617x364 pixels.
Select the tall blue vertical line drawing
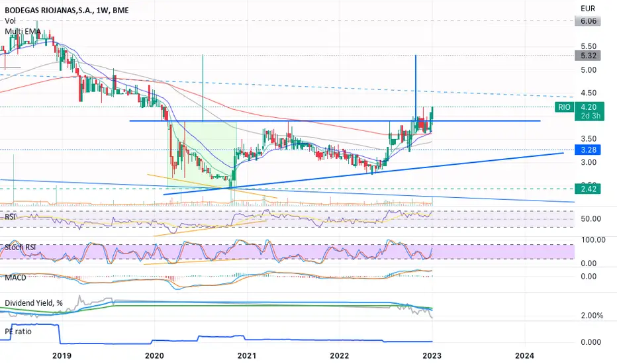point(416,88)
